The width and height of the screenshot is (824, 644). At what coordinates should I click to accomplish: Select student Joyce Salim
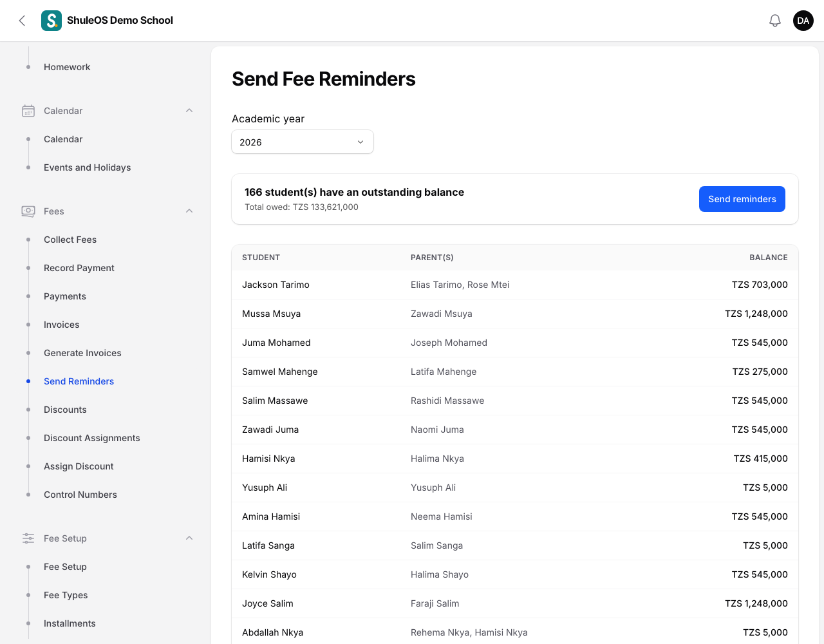point(267,603)
